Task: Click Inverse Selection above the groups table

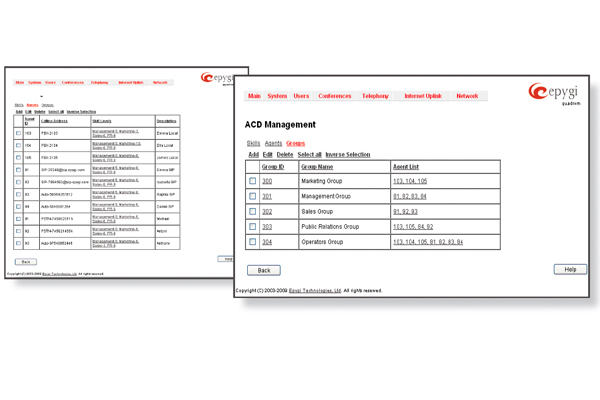Action: point(347,155)
